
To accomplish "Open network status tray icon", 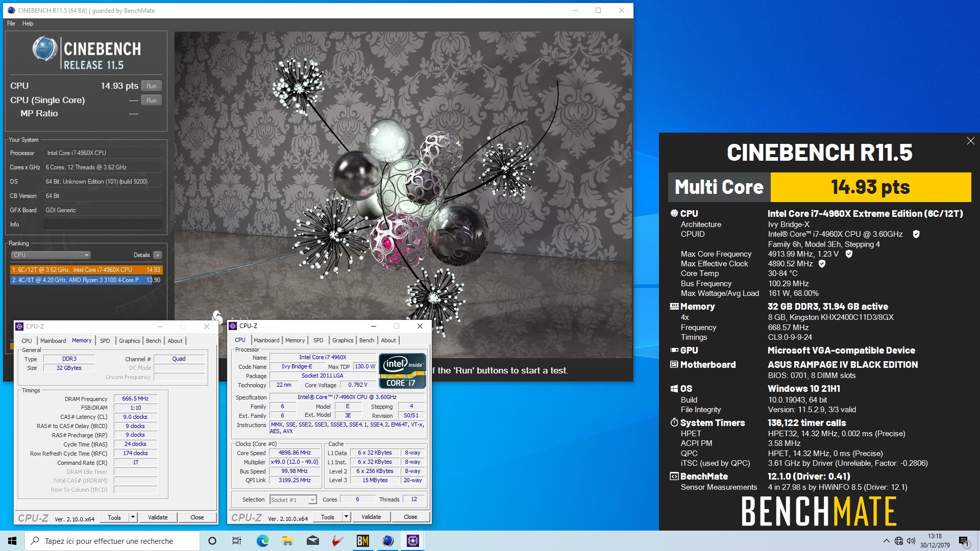I will point(899,541).
